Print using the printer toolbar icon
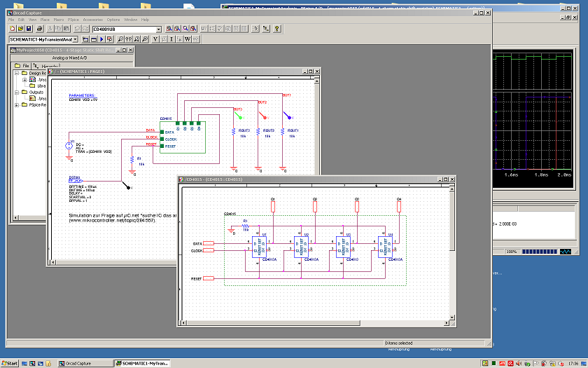The width and height of the screenshot is (588, 368). click(x=40, y=29)
